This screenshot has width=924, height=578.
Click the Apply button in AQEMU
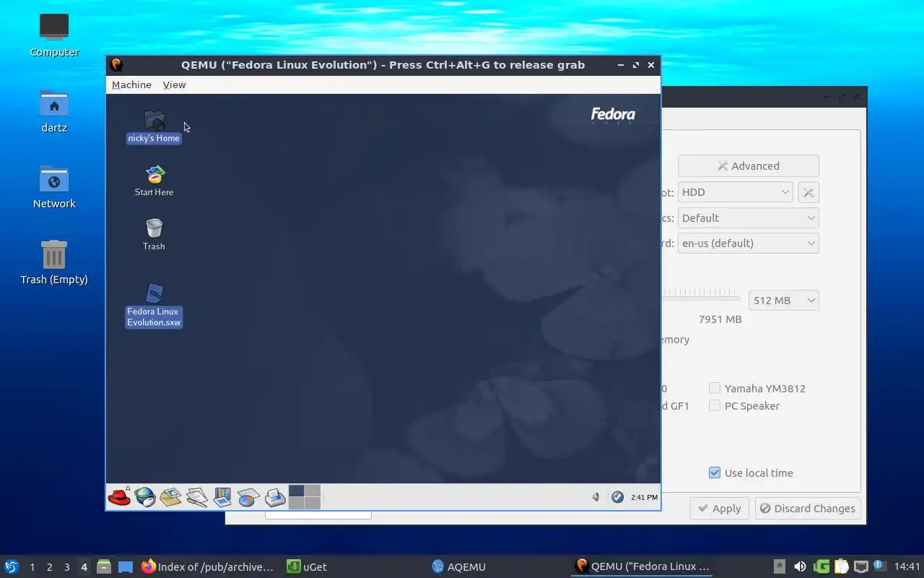click(x=720, y=508)
